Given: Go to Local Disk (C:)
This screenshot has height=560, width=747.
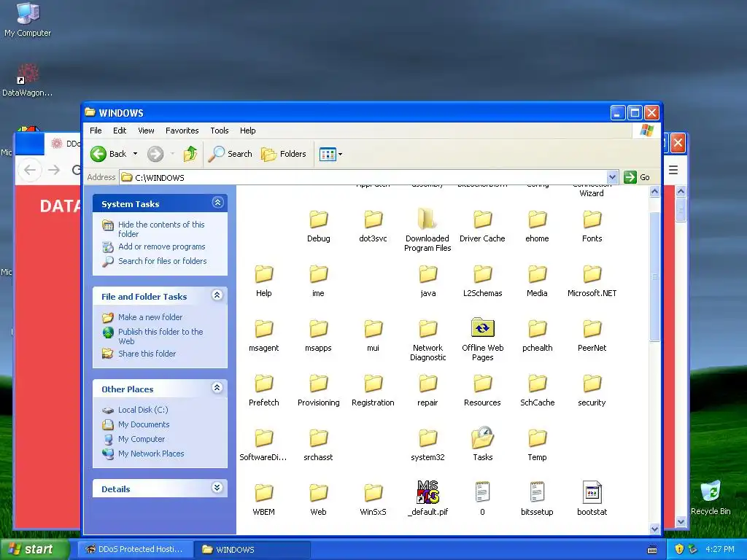Looking at the screenshot, I should pos(143,410).
